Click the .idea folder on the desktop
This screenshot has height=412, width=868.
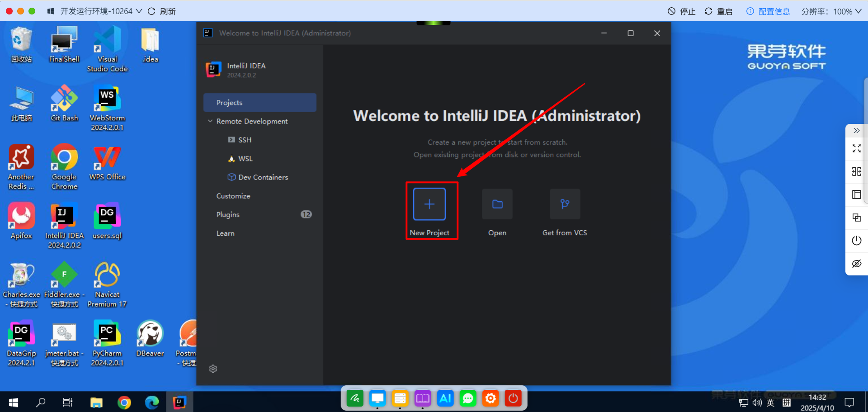(x=150, y=44)
